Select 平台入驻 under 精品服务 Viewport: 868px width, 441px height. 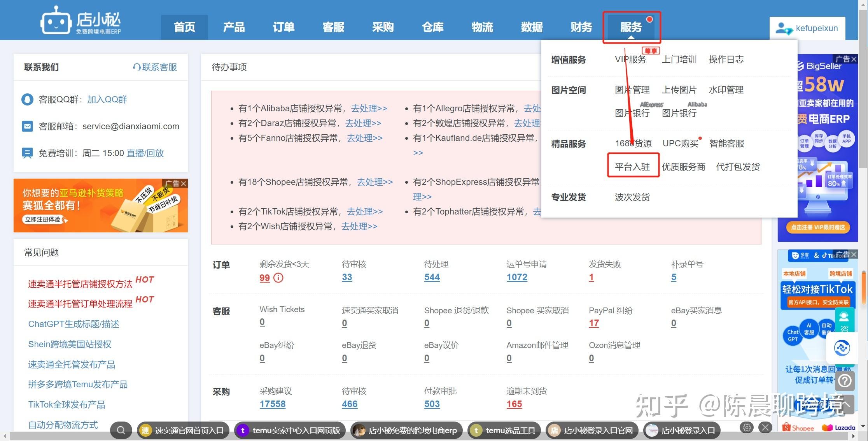click(632, 167)
